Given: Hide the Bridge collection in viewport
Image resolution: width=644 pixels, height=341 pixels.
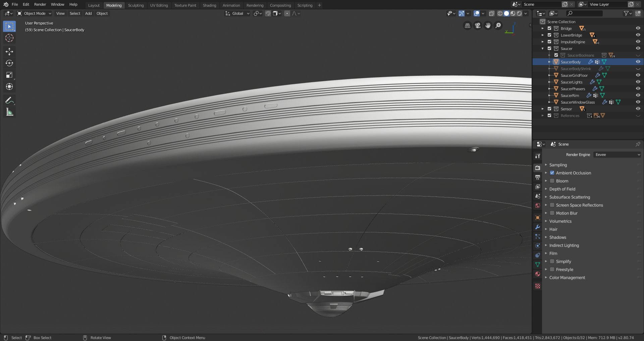Looking at the screenshot, I should click(x=638, y=29).
